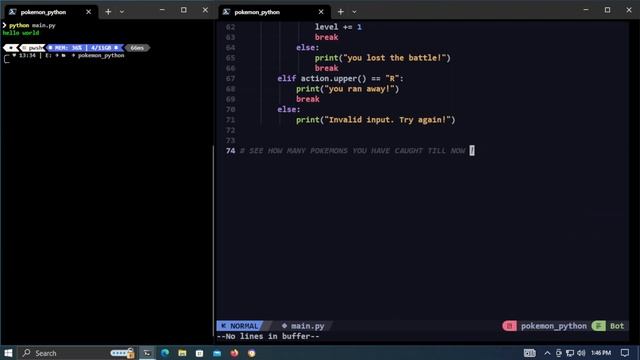Click the pink folder icon in the status line
This screenshot has height=360, width=640.
point(509,326)
